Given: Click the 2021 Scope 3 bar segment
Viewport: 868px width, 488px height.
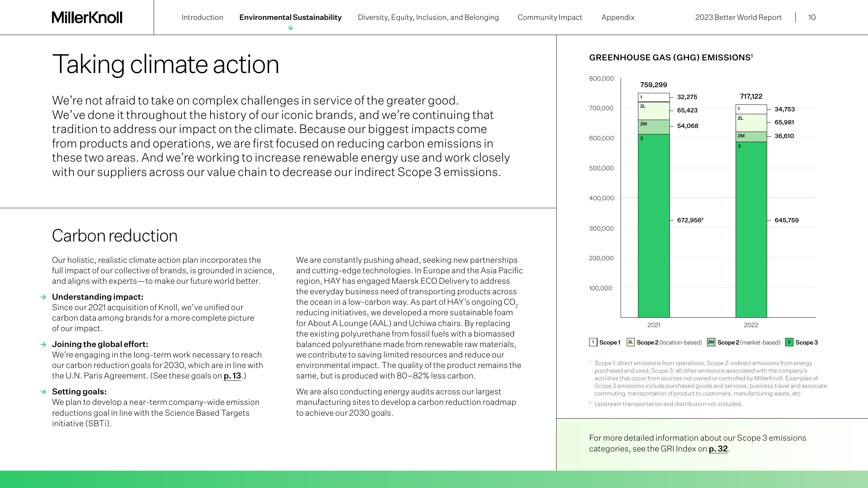Looking at the screenshot, I should [x=654, y=226].
